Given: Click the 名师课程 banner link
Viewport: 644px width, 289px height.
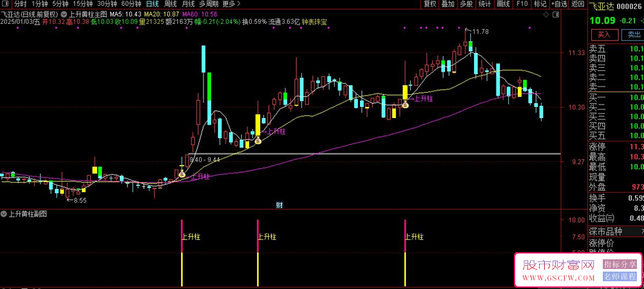Looking at the screenshot, I should (x=620, y=277).
